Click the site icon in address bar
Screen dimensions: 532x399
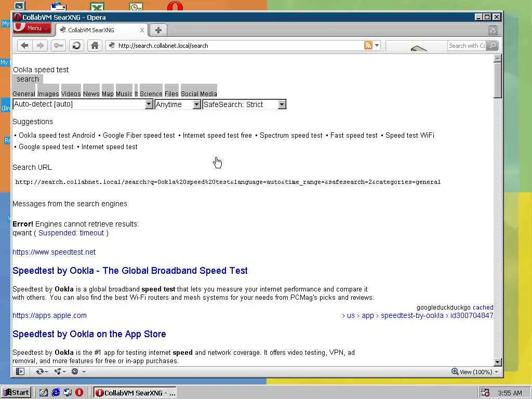click(x=112, y=46)
